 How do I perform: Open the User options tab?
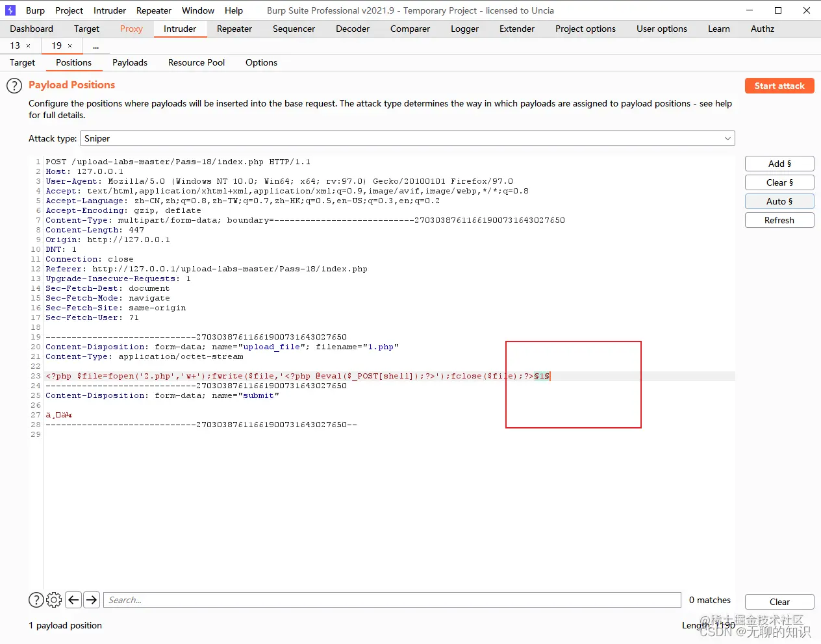662,29
